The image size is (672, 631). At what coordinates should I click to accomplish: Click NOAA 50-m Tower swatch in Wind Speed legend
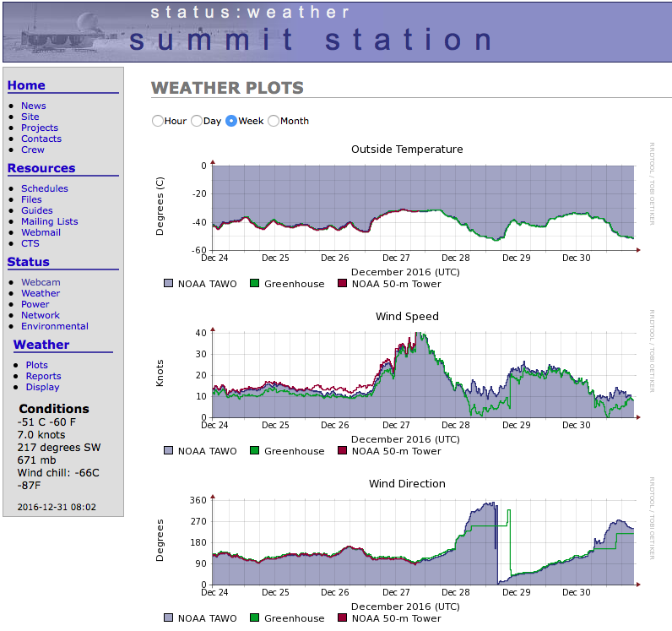[342, 450]
